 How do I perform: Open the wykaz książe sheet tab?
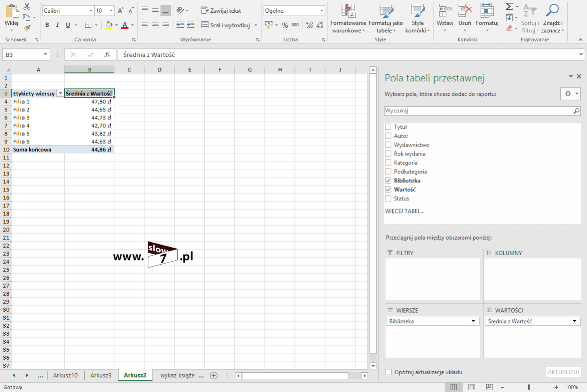[177, 375]
